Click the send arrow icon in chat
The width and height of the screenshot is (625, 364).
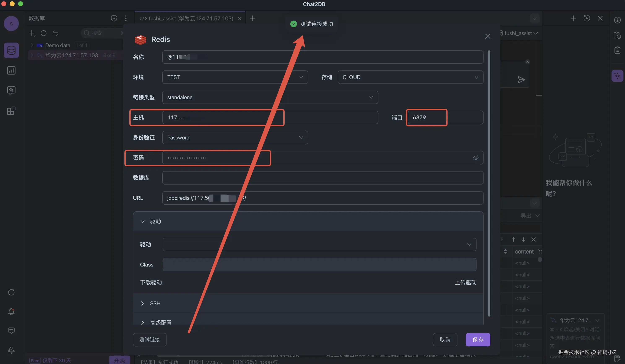pyautogui.click(x=521, y=80)
